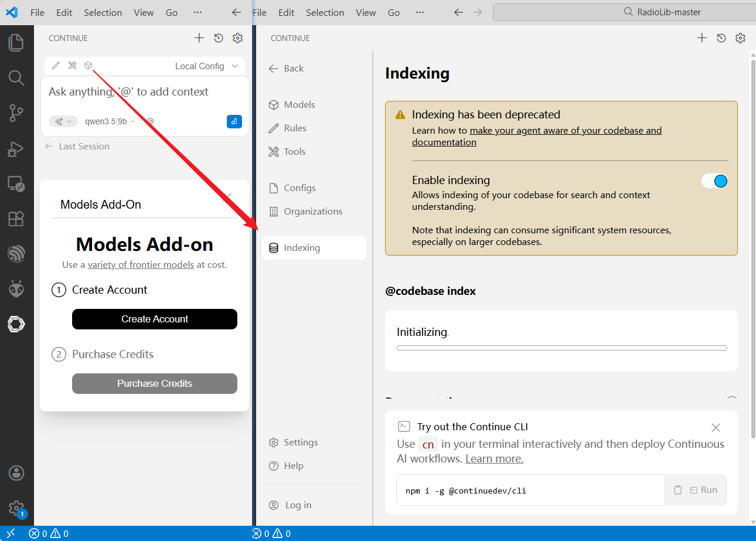Image resolution: width=756 pixels, height=541 pixels.
Task: Open the PlatformIO alien icon view
Action: point(16,289)
